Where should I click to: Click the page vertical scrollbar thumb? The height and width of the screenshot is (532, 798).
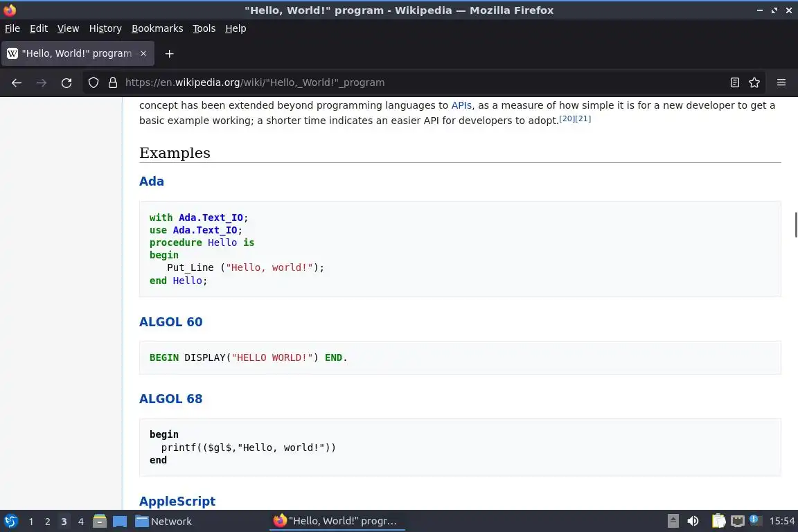(796, 224)
